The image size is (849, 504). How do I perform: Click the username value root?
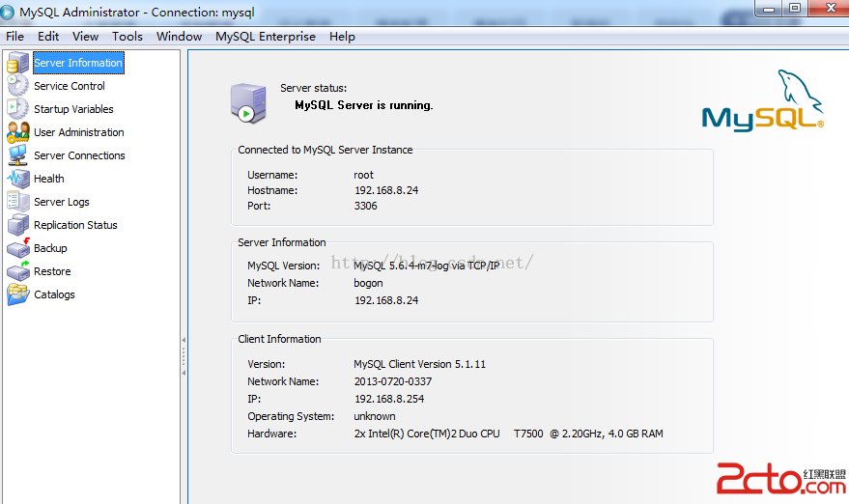point(363,176)
